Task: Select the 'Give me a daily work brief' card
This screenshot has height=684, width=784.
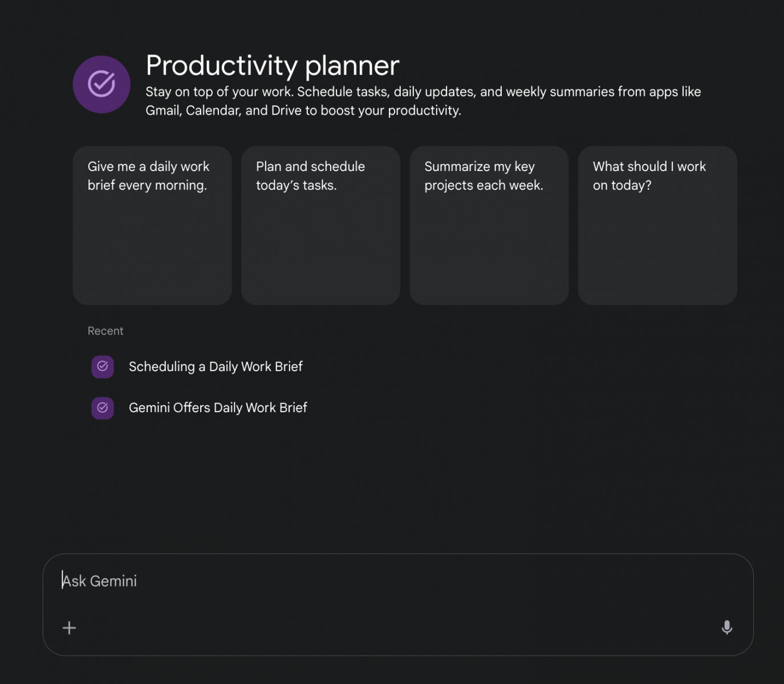Action: click(x=152, y=225)
